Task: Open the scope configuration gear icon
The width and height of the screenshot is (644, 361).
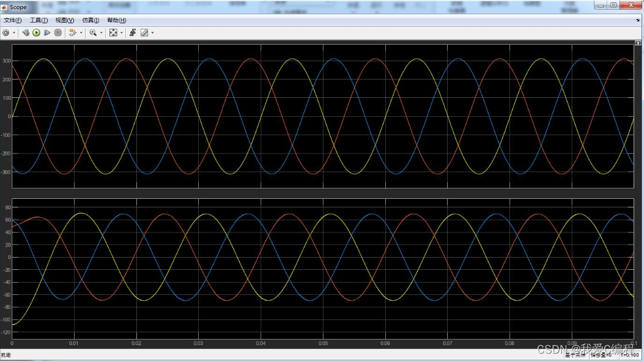Action: [6, 32]
